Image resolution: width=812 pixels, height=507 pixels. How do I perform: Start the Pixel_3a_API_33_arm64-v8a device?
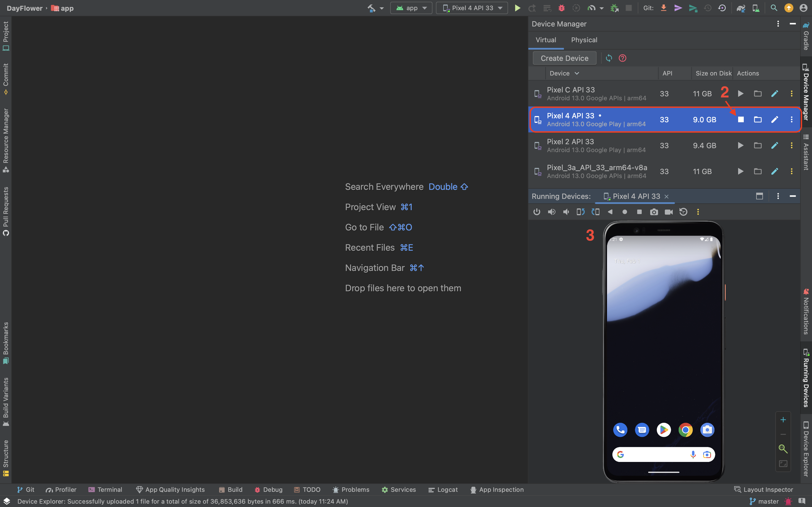coord(741,171)
